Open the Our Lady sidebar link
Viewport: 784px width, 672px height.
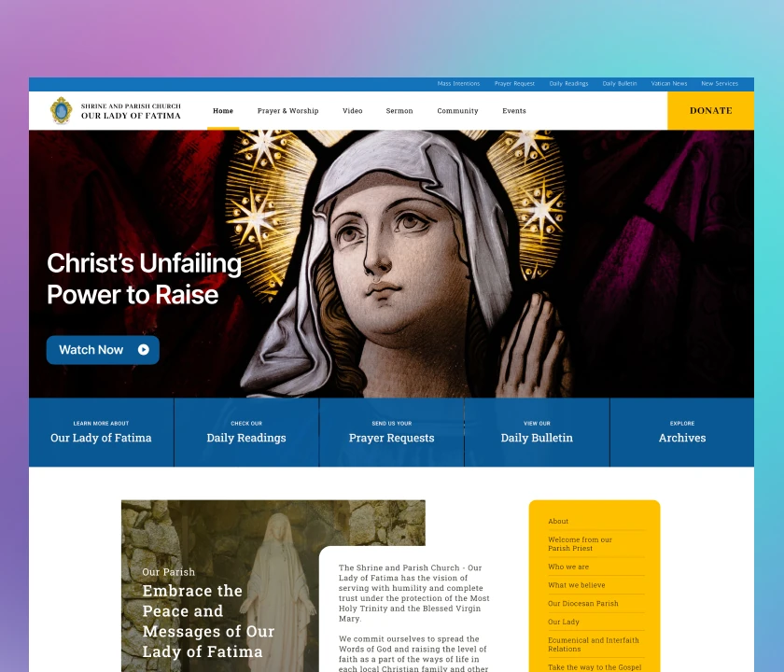564,622
